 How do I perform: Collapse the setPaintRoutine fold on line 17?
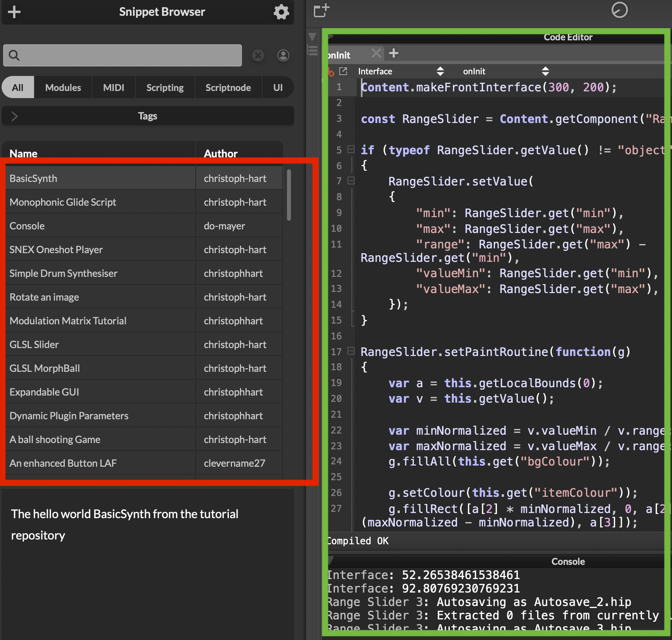point(351,351)
